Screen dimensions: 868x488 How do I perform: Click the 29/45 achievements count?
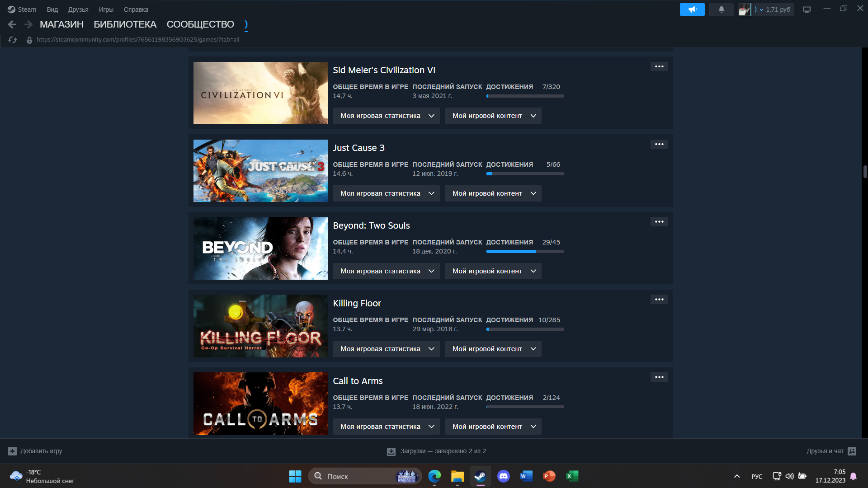tap(551, 242)
